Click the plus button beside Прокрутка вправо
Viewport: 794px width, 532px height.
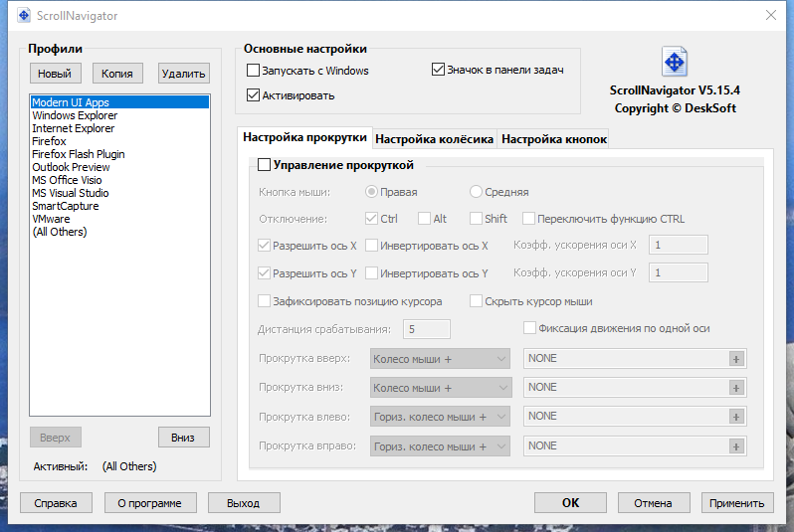point(735,446)
